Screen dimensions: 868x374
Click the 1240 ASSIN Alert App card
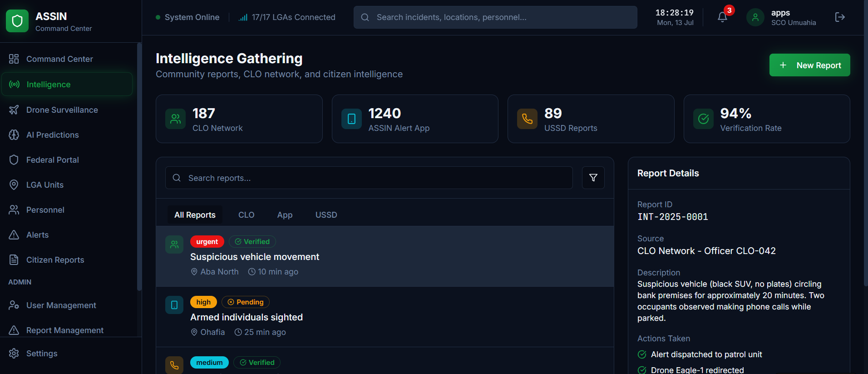tap(415, 119)
